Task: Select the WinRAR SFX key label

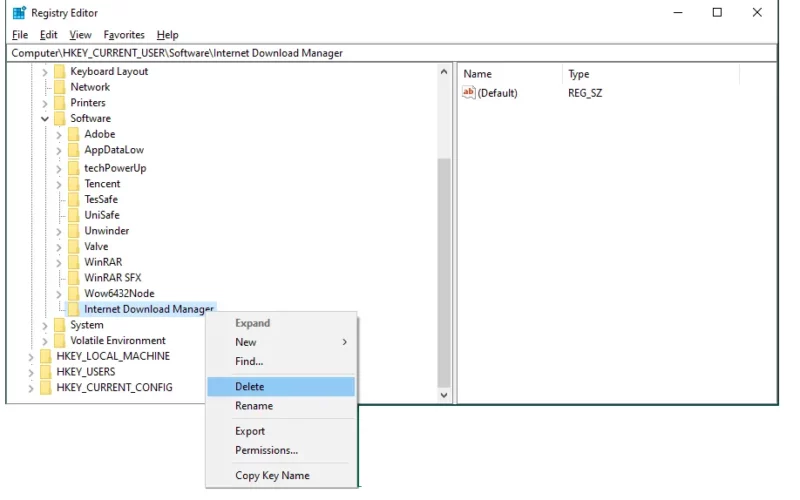Action: 113,278
